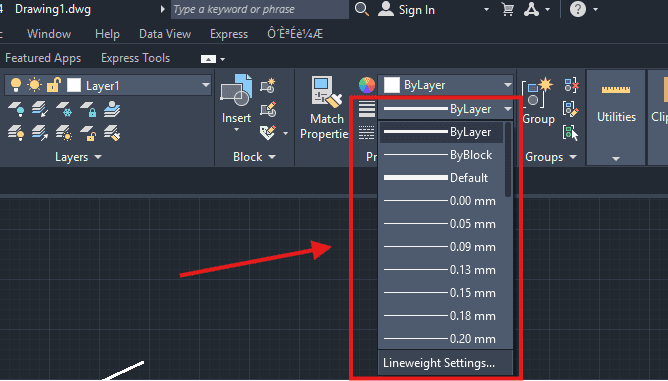Expand the Block panel arrow

click(272, 157)
